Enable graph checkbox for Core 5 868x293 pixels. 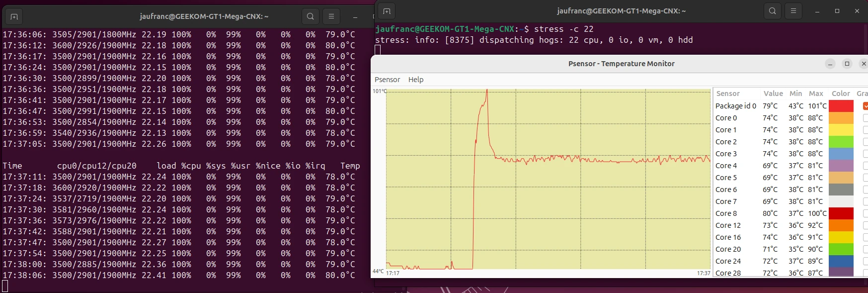pos(866,178)
